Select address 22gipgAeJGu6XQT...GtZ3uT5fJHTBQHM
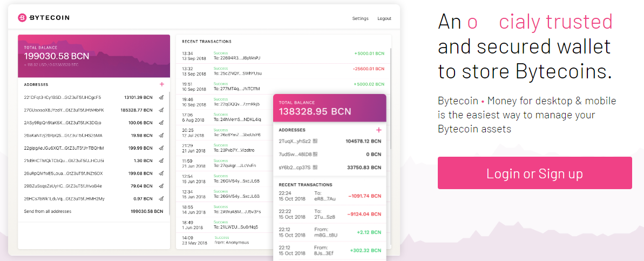This screenshot has width=644, height=261. [64, 148]
